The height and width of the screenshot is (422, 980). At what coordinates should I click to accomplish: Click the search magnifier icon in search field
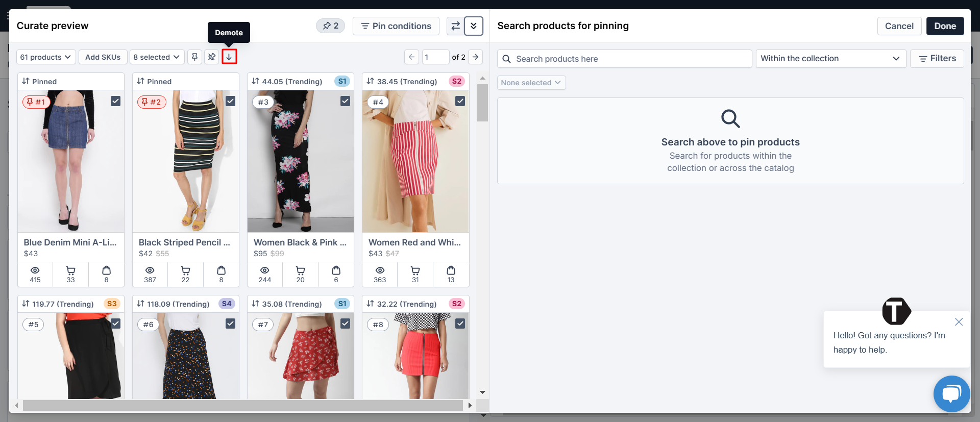point(506,59)
